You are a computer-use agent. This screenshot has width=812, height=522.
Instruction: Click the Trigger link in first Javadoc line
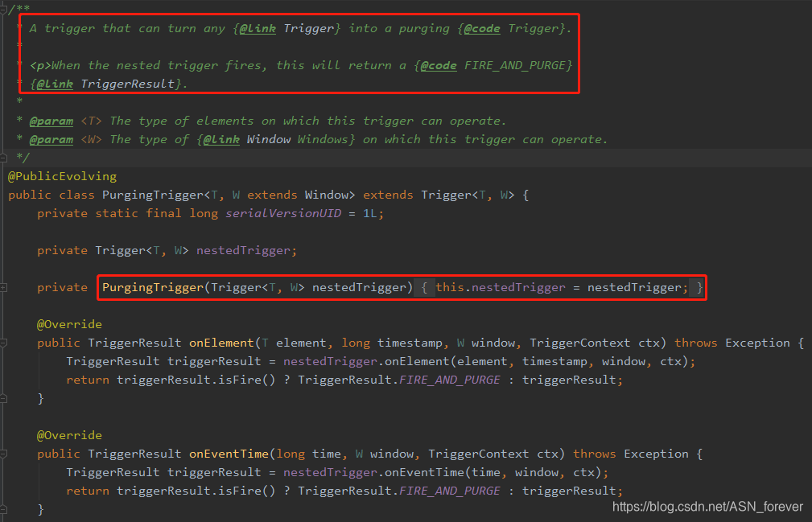(x=309, y=28)
